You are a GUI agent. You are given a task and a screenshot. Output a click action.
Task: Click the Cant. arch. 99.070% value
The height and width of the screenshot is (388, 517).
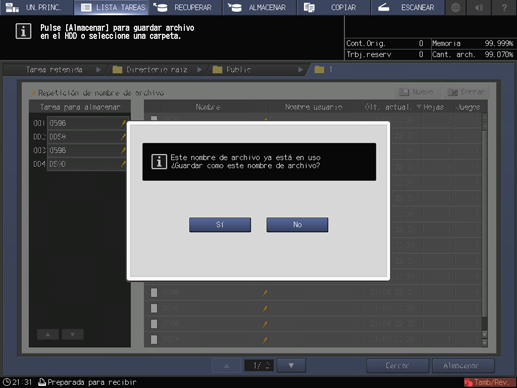[499, 54]
